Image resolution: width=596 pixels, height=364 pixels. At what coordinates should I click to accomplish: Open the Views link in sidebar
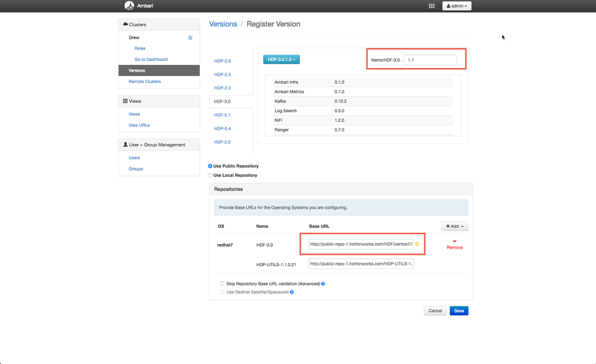point(134,114)
